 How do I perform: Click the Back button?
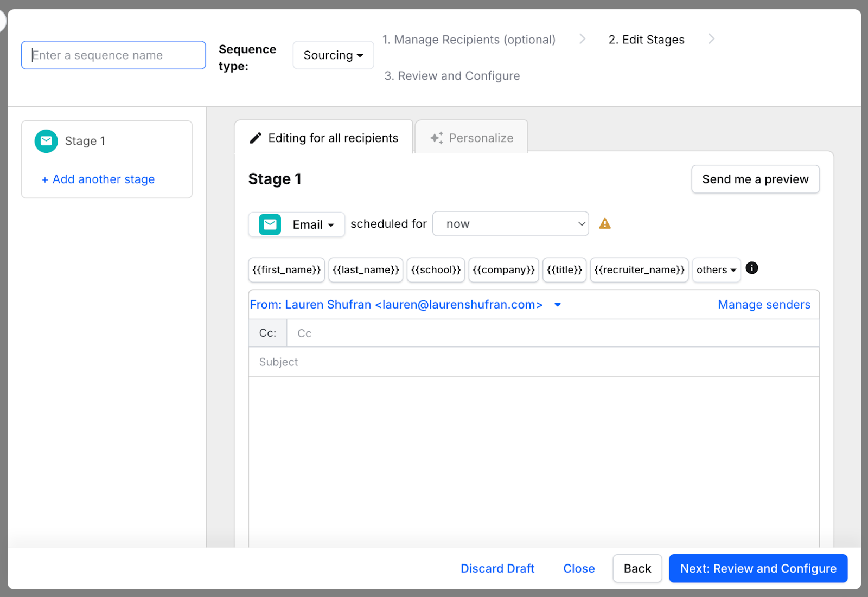(x=637, y=568)
